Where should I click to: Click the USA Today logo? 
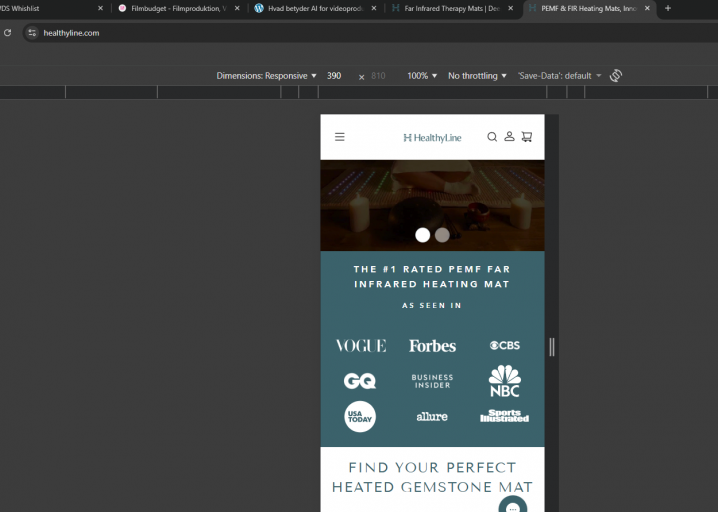coord(360,417)
